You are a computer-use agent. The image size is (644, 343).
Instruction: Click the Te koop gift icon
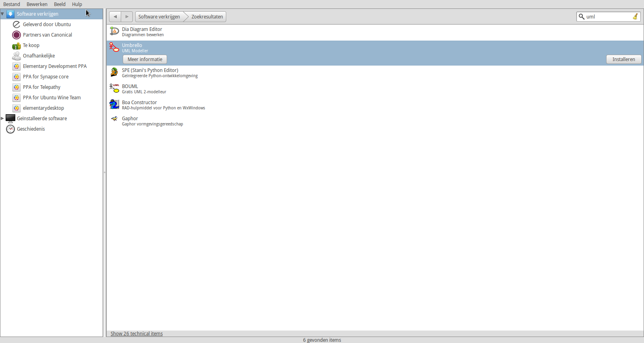tap(17, 45)
